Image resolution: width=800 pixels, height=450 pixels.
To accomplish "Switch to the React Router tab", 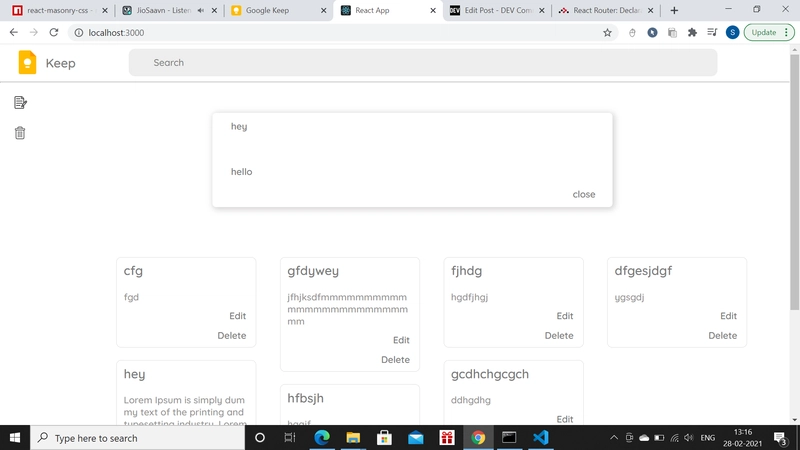I will pyautogui.click(x=606, y=10).
